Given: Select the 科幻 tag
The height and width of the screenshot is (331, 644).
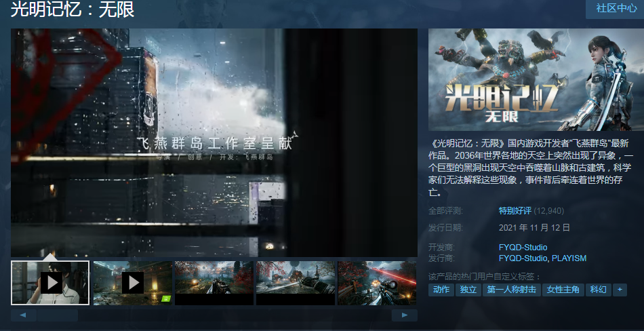Looking at the screenshot, I should pos(599,290).
